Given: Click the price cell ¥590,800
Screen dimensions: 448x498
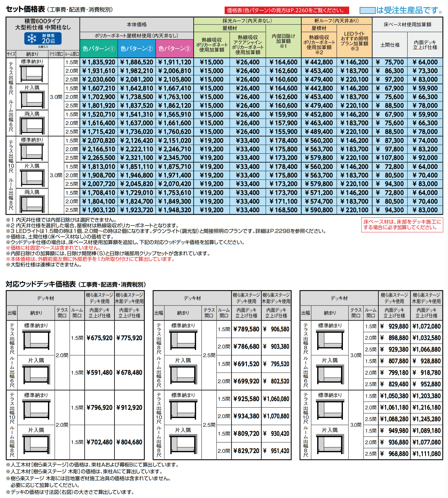Looking at the screenshot, I should point(319,210).
